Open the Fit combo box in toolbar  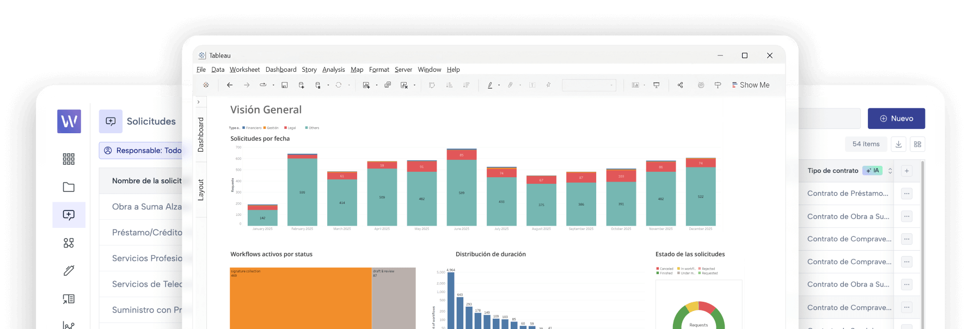pyautogui.click(x=589, y=85)
